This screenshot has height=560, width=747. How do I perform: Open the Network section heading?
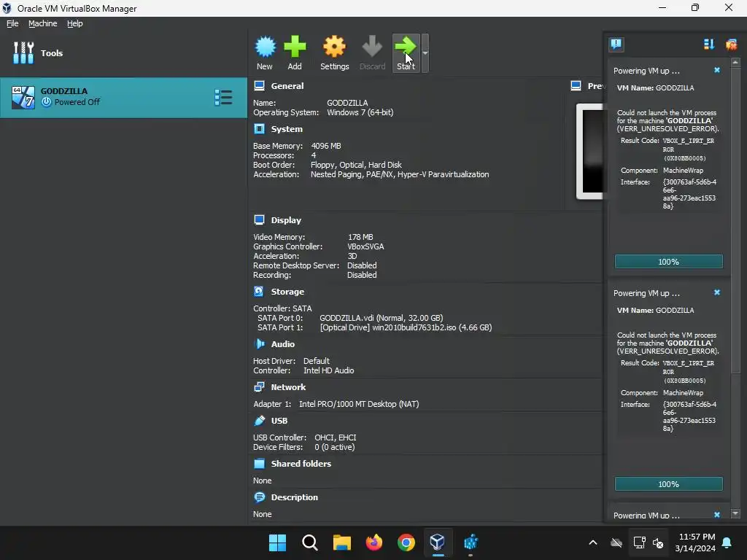pos(288,387)
